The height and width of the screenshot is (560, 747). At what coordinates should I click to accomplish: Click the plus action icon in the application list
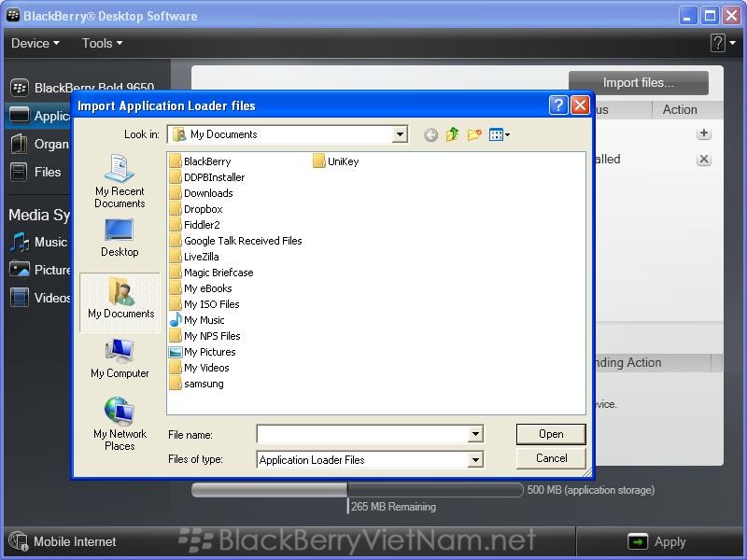click(x=704, y=133)
